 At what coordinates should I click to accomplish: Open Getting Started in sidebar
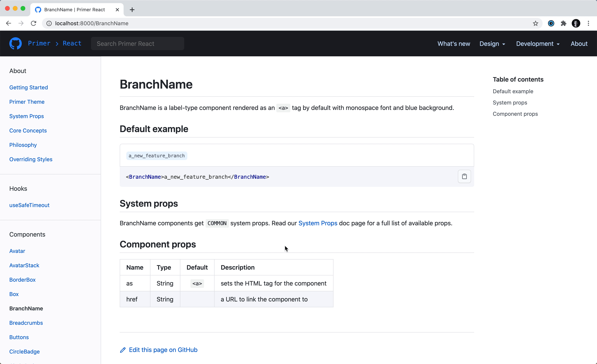point(29,87)
